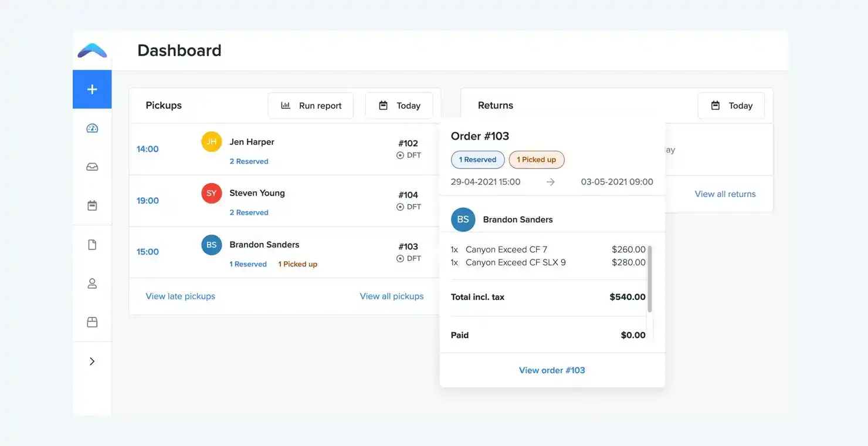Image resolution: width=868 pixels, height=446 pixels.
Task: Open View order #103 link
Action: click(x=552, y=370)
